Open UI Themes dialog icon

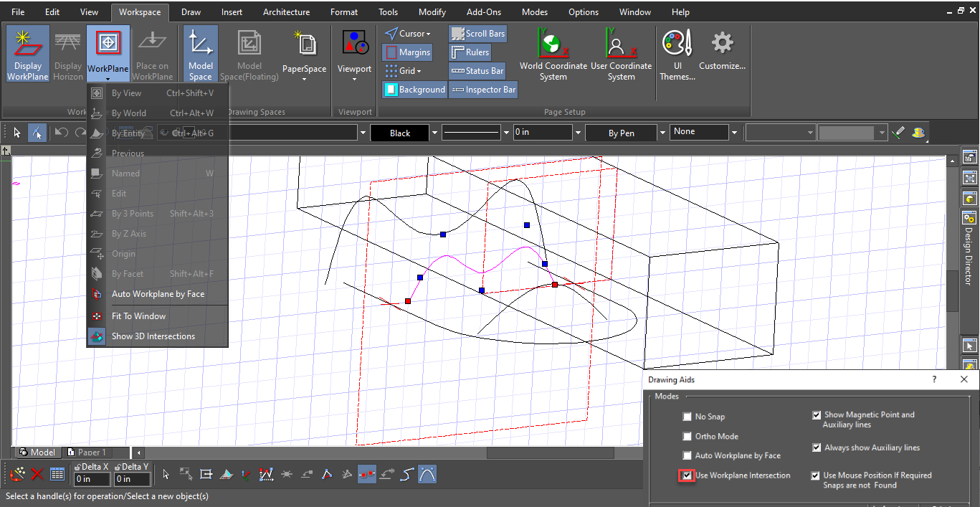(x=677, y=54)
